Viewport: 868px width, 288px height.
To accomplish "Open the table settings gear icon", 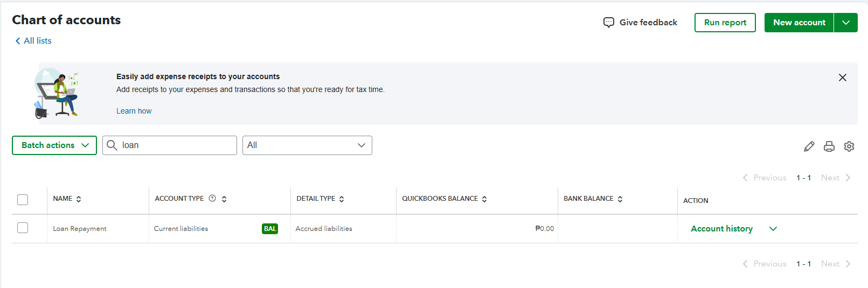I will click(849, 146).
